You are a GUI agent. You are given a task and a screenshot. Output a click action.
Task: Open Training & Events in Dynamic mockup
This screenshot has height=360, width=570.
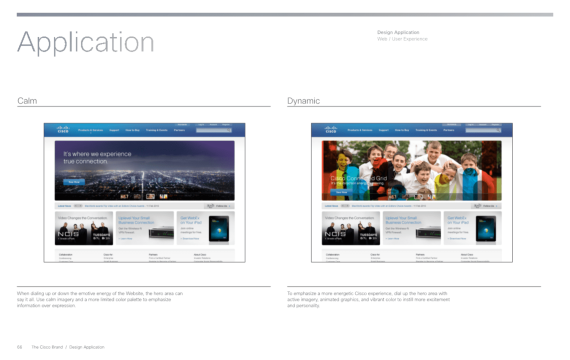point(426,130)
